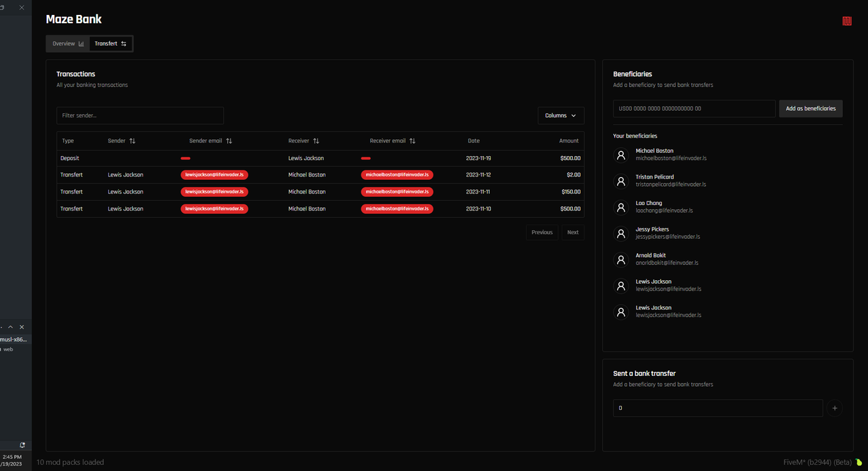Click the $150.00 amount cell
868x471 pixels.
tap(571, 192)
